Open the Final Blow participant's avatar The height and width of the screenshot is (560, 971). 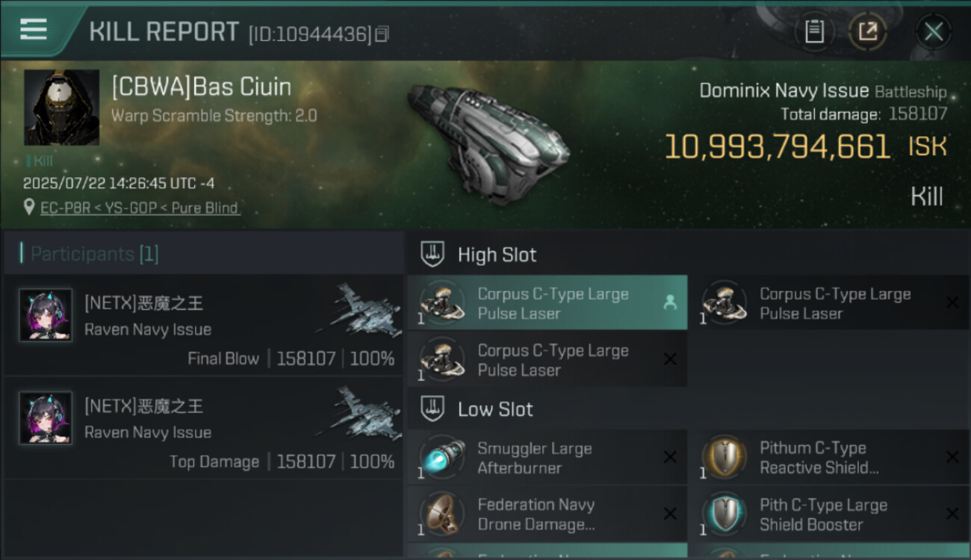[46, 315]
